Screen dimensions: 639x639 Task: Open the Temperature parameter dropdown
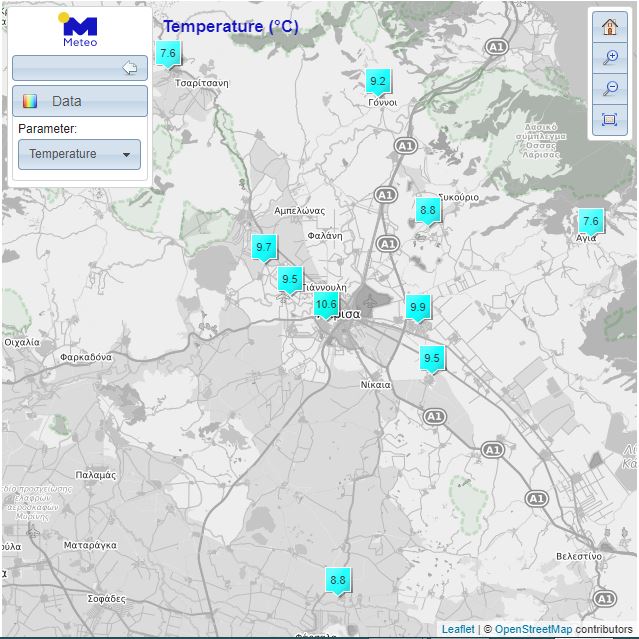click(80, 154)
